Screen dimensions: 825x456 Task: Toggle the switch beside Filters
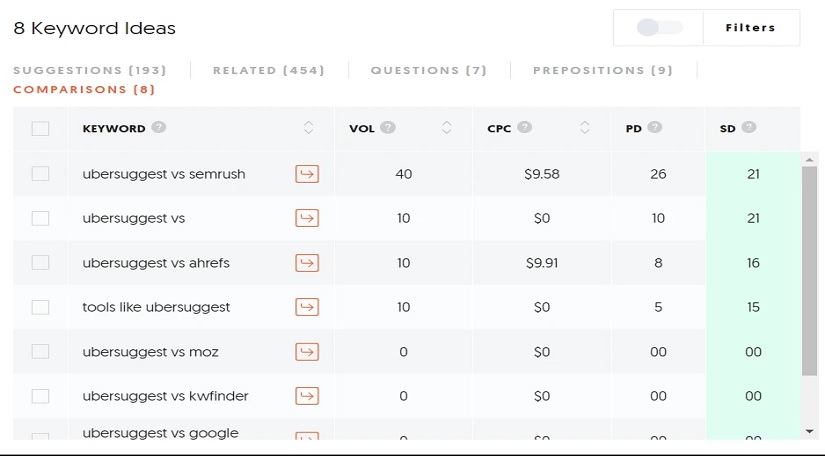coord(659,27)
